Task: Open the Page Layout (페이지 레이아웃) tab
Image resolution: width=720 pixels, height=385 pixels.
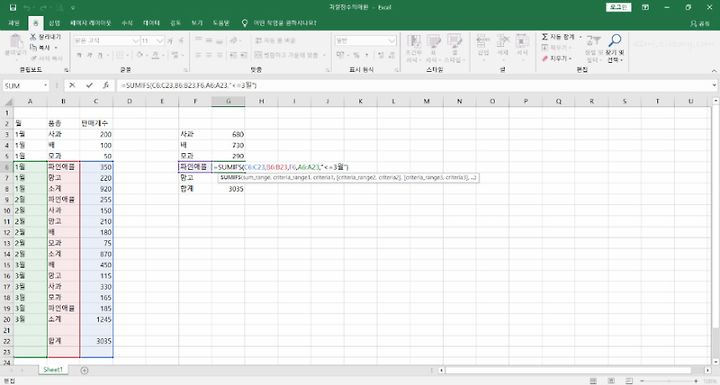Action: pos(90,23)
